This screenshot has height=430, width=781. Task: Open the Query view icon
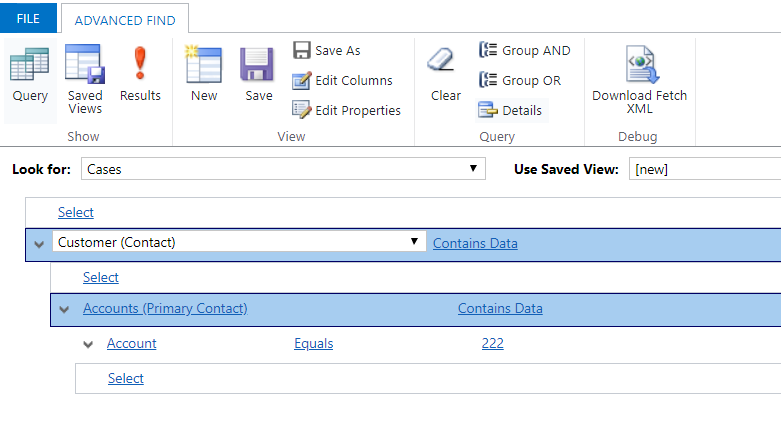pos(30,76)
